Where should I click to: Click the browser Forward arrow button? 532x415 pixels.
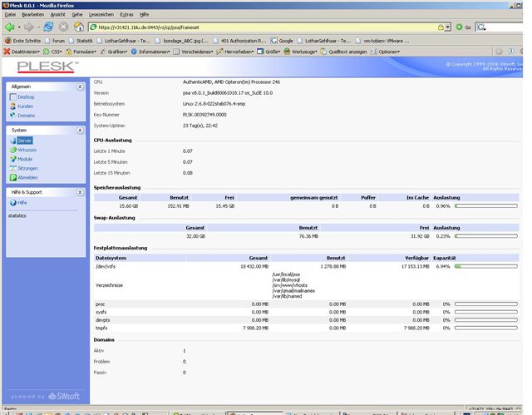point(29,27)
